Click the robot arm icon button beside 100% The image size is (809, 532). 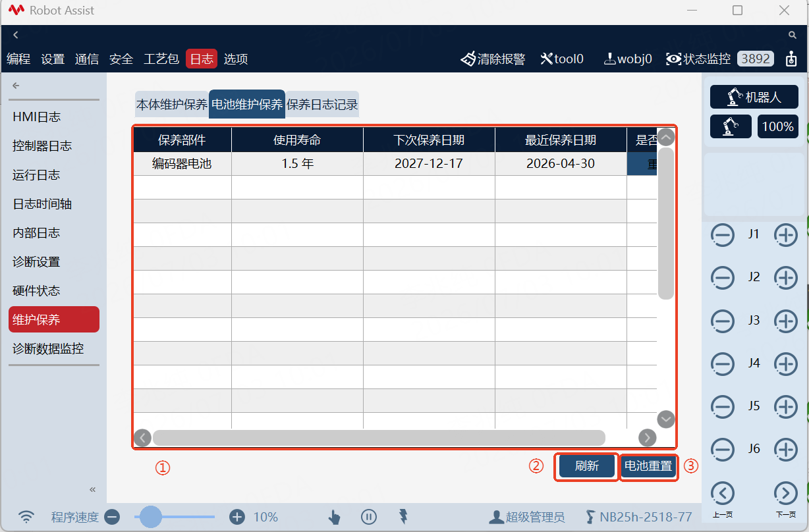(x=731, y=126)
